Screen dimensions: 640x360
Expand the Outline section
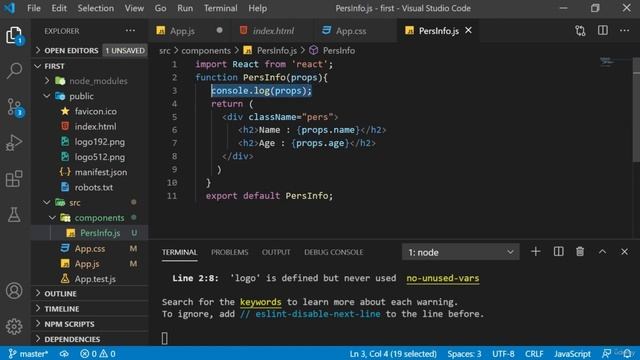click(89, 293)
